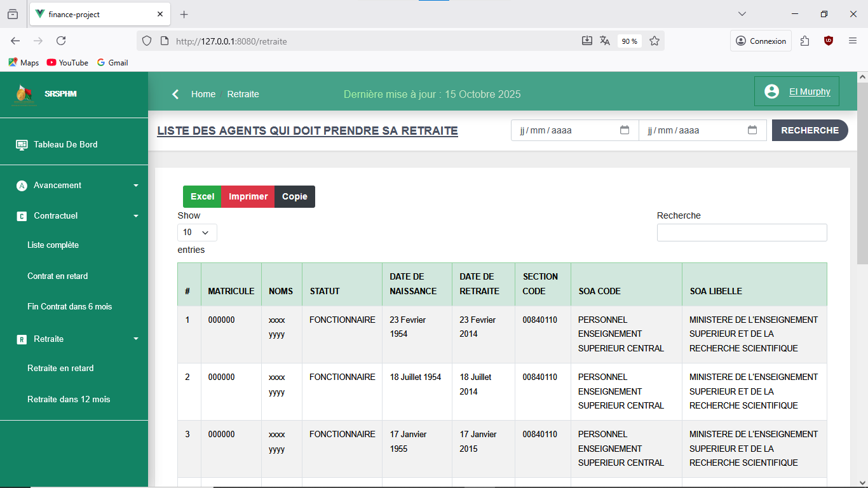Open the Maps bookmark
The image size is (868, 488).
pyautogui.click(x=24, y=62)
